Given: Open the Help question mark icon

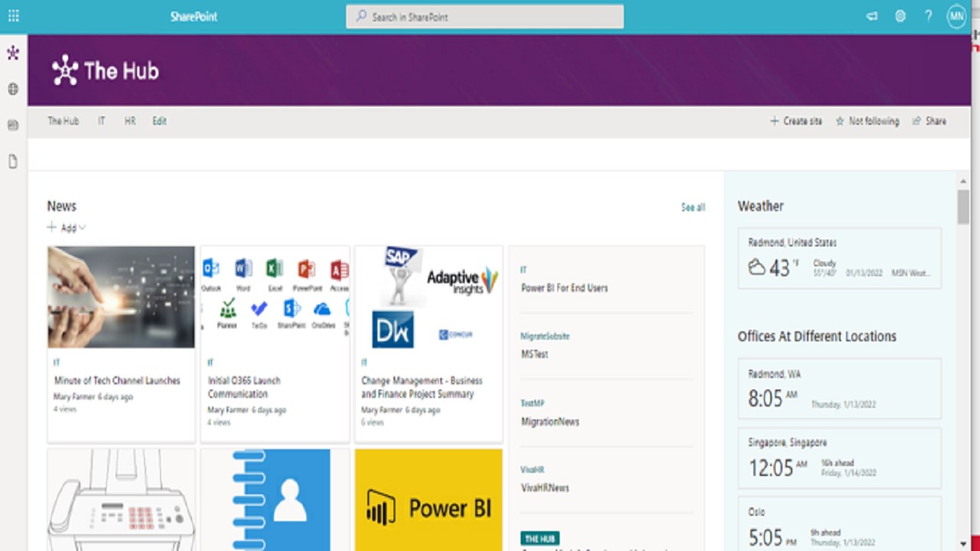Looking at the screenshot, I should pyautogui.click(x=928, y=16).
